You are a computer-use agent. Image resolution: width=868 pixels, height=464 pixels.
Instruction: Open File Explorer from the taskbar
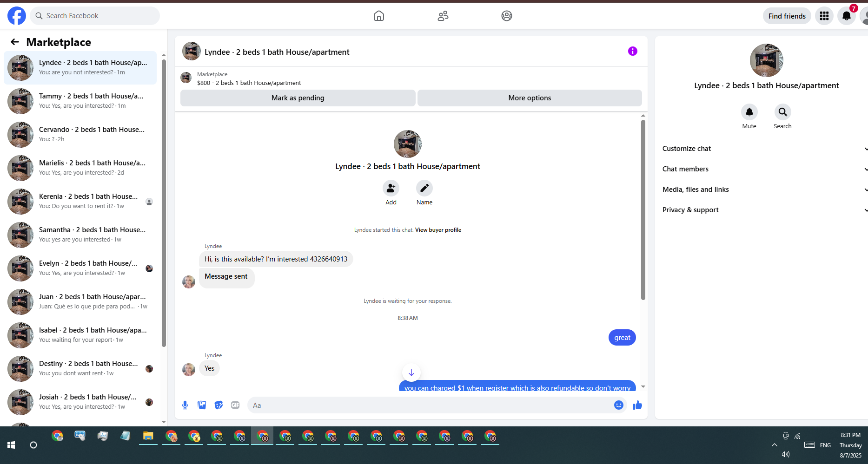(148, 436)
